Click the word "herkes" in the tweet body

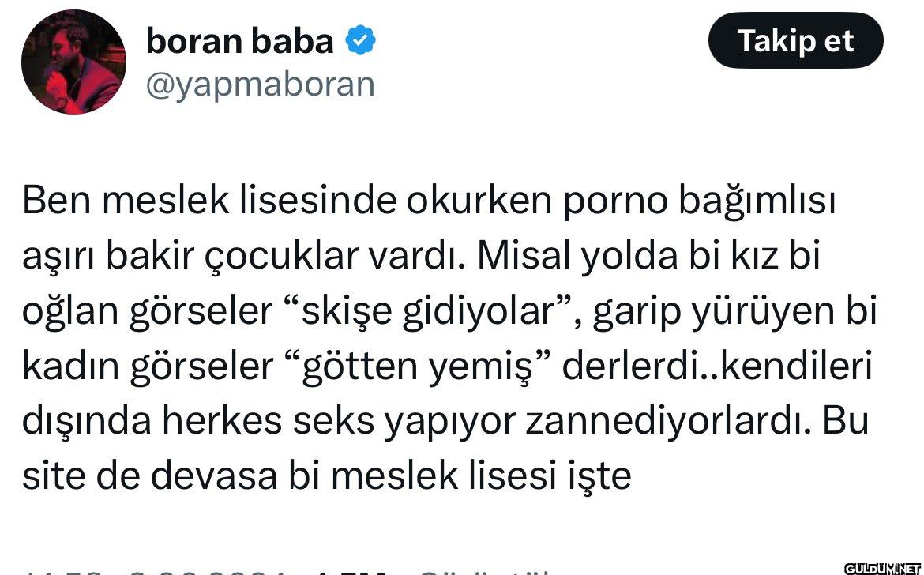(222, 421)
